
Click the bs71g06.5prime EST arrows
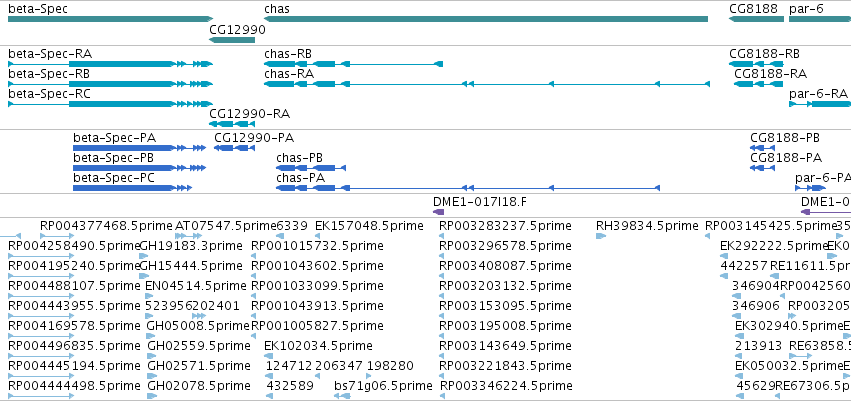pos(342,397)
